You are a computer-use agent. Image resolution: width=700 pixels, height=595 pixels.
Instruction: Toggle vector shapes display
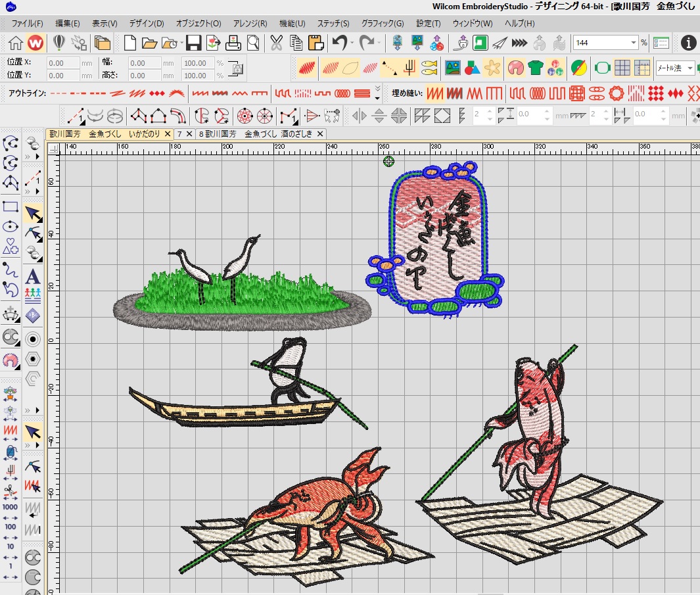pyautogui.click(x=472, y=68)
